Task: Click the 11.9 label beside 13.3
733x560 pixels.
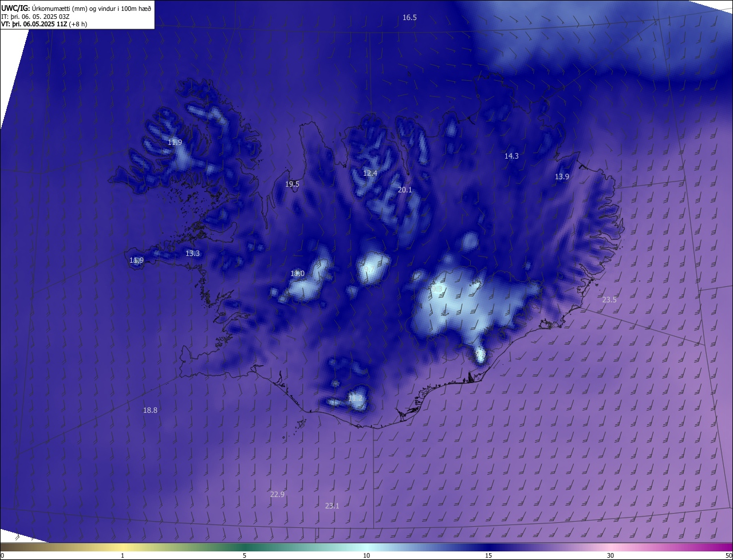Action: [136, 261]
